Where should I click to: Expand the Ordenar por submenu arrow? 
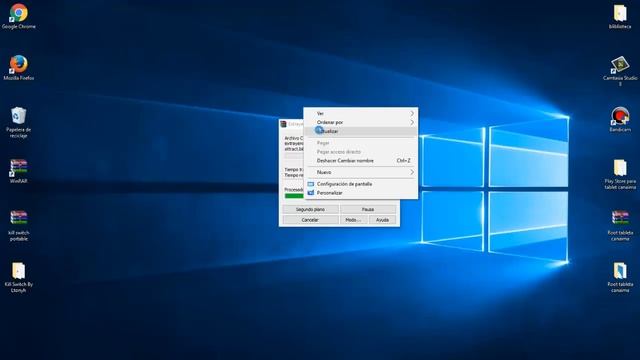click(412, 122)
